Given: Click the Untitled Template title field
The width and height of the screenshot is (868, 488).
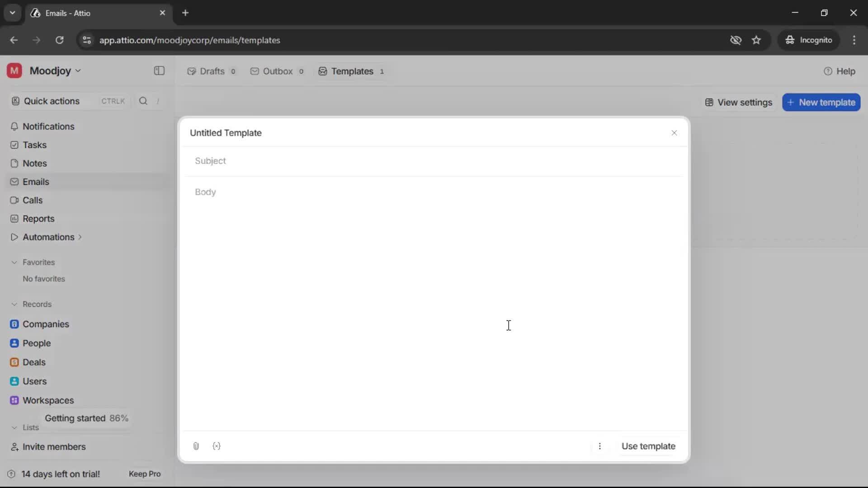Looking at the screenshot, I should 226,133.
